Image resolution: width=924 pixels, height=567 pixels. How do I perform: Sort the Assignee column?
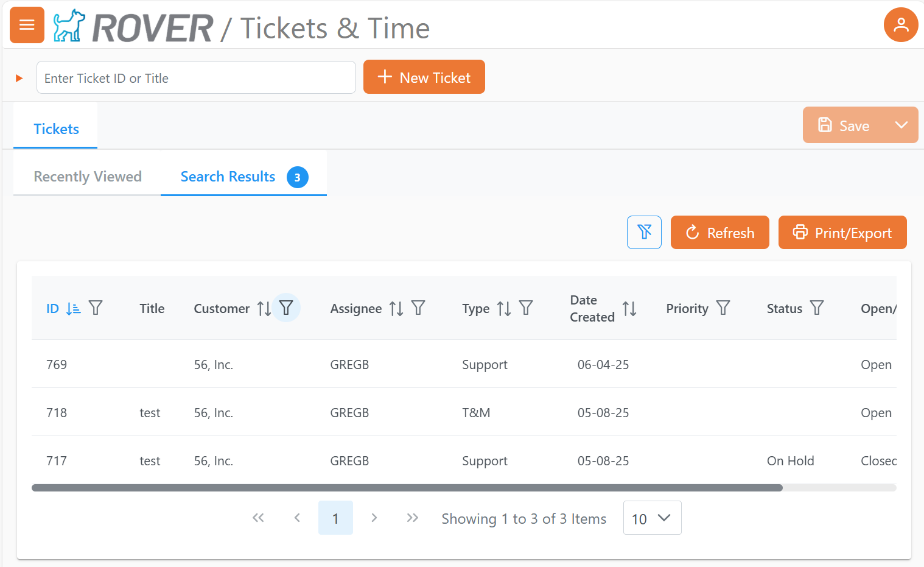[396, 308]
